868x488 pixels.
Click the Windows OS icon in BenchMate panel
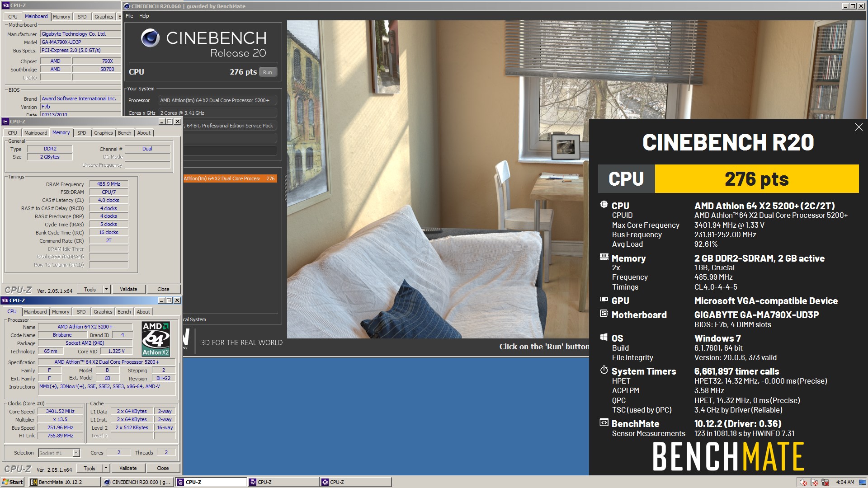click(x=604, y=337)
